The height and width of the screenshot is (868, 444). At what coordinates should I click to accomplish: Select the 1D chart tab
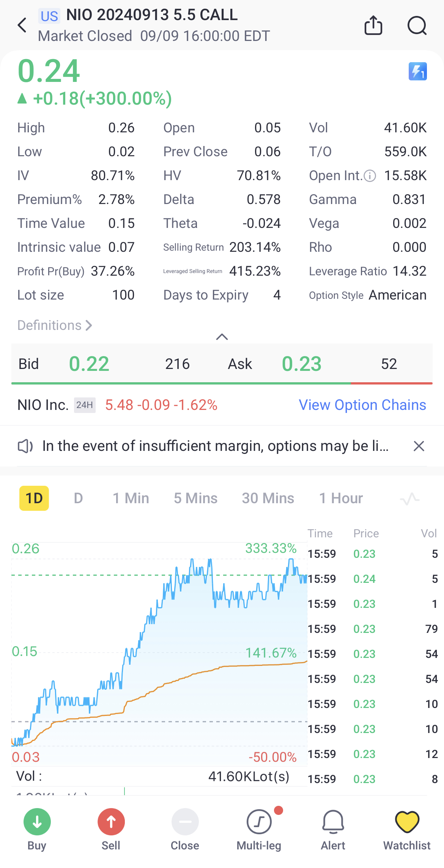(34, 498)
